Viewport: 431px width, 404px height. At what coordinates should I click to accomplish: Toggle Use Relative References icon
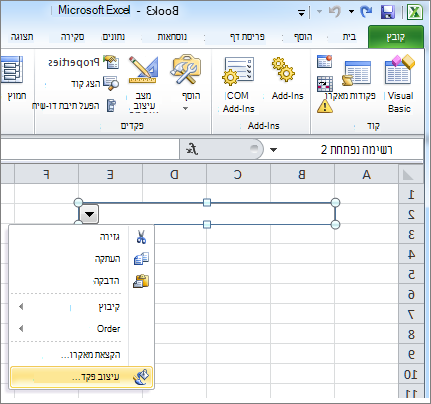(x=325, y=84)
